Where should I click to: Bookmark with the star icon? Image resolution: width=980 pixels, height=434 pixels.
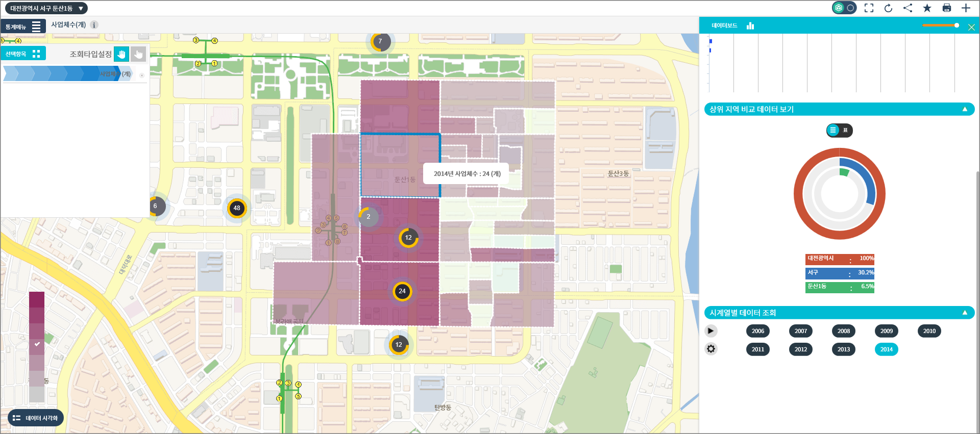pyautogui.click(x=927, y=8)
